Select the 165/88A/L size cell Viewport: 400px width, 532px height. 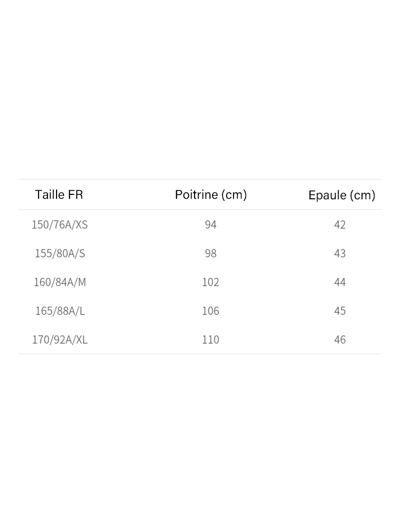click(59, 311)
